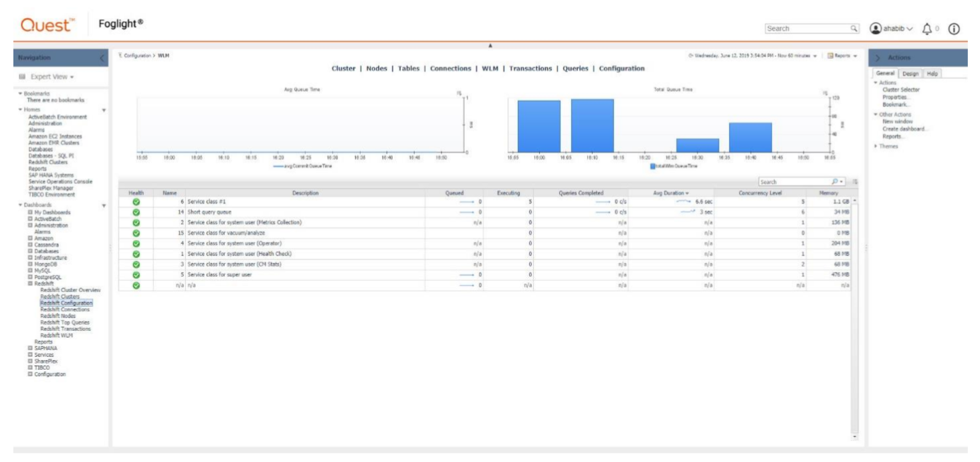Click the Reports icon near the timestamp
The width and height of the screenshot is (980, 462).
pyautogui.click(x=830, y=56)
